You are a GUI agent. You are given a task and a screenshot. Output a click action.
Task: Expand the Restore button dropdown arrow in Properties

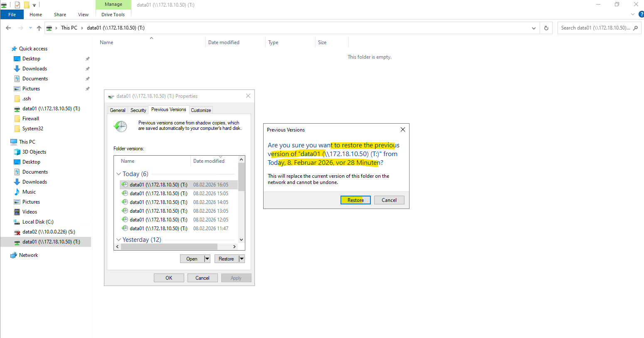pos(242,259)
